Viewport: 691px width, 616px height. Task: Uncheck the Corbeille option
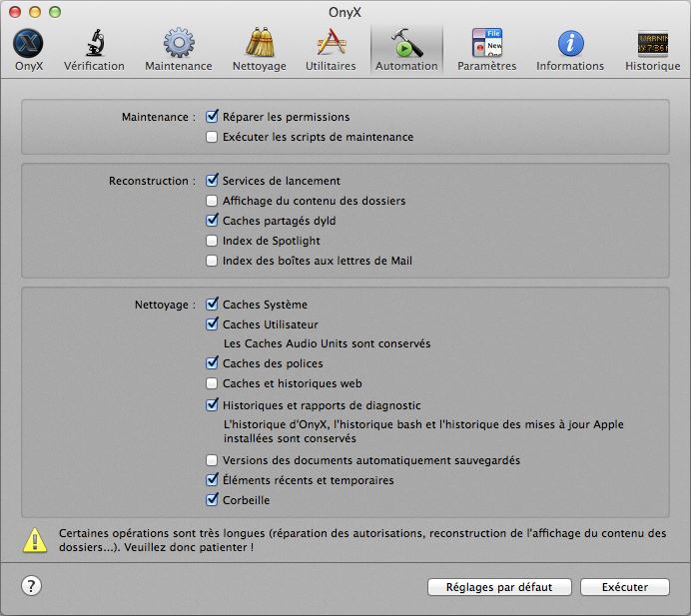(212, 499)
